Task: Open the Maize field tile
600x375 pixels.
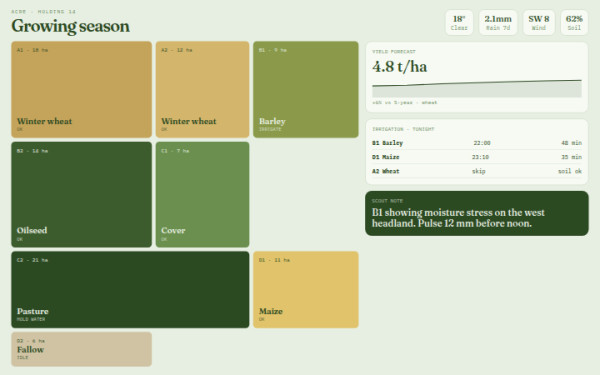Action: tap(306, 290)
